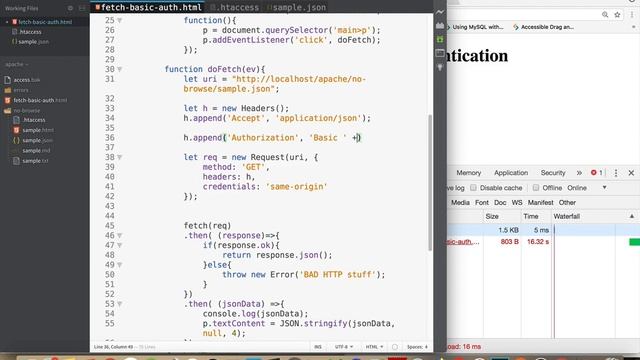This screenshot has width=640, height=360.
Task: Open the apache project dropdown
Action: pyautogui.click(x=17, y=64)
